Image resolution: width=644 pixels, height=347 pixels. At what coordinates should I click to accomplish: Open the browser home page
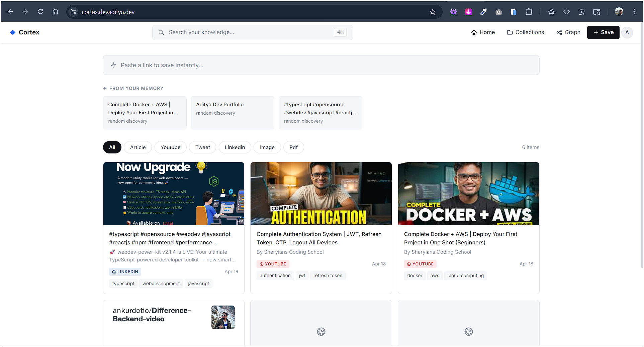point(55,12)
